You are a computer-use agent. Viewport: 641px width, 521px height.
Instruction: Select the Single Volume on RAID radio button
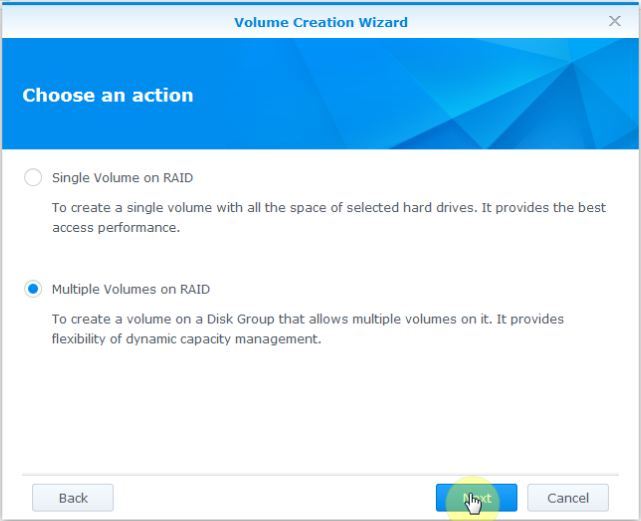point(33,178)
